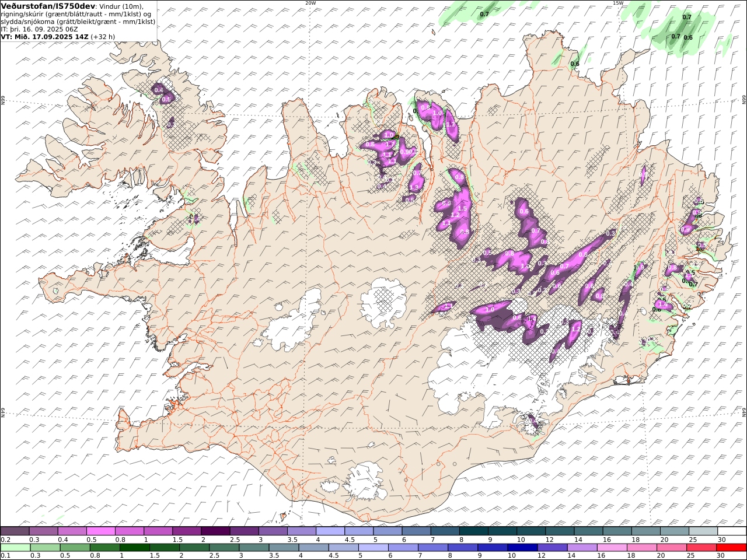Click the '0.1' label under rain legend
Viewport: 747px width, 560px height.
click(x=5, y=556)
